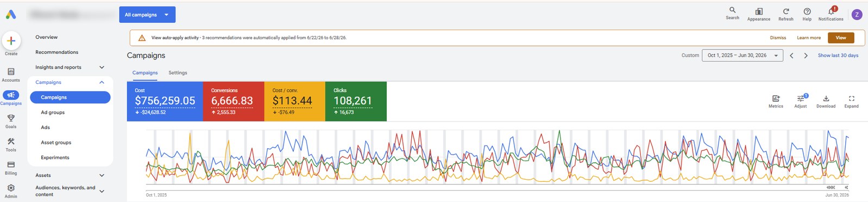Open the Campaigns megaphone icon in rail
The width and height of the screenshot is (868, 202).
pos(11,95)
